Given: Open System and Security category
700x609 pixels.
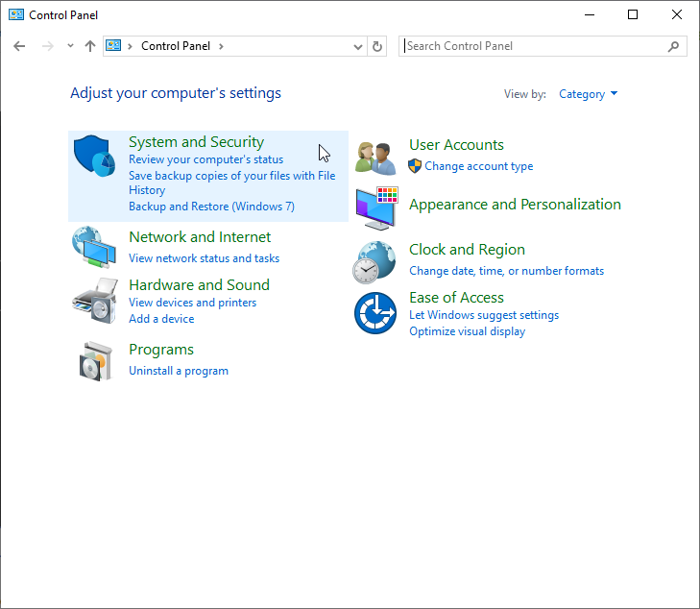Looking at the screenshot, I should point(196,142).
